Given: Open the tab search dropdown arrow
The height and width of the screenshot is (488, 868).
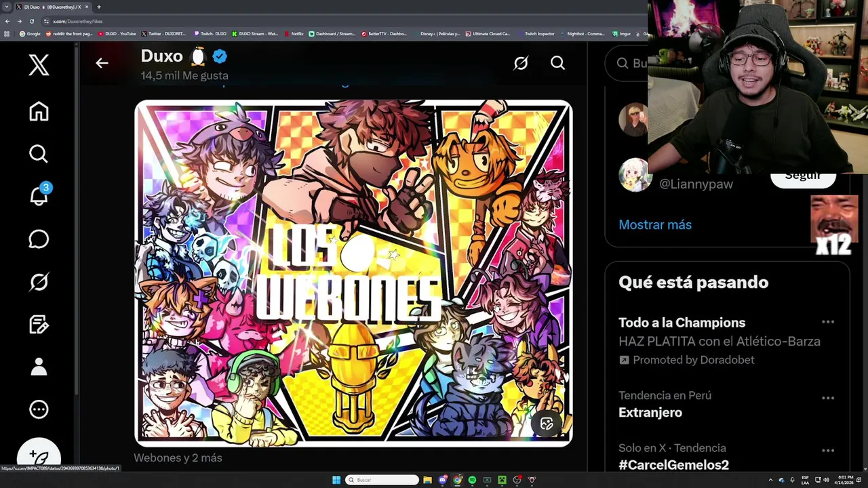Looking at the screenshot, I should tap(6, 7).
